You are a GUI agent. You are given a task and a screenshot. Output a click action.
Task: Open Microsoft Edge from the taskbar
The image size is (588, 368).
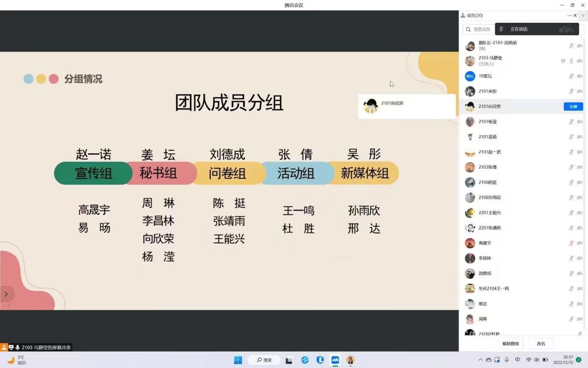coord(305,360)
